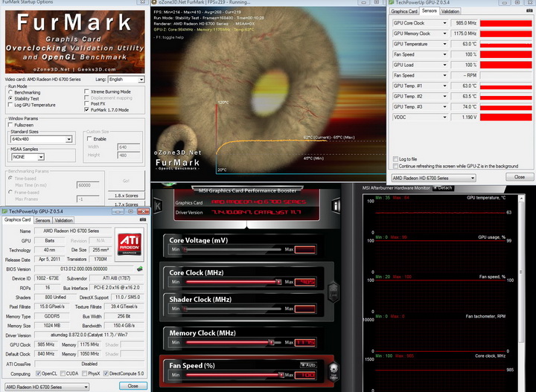Click the ATI Radeon logo in GPU-Z
Image resolution: width=536 pixels, height=392 pixels.
(130, 244)
